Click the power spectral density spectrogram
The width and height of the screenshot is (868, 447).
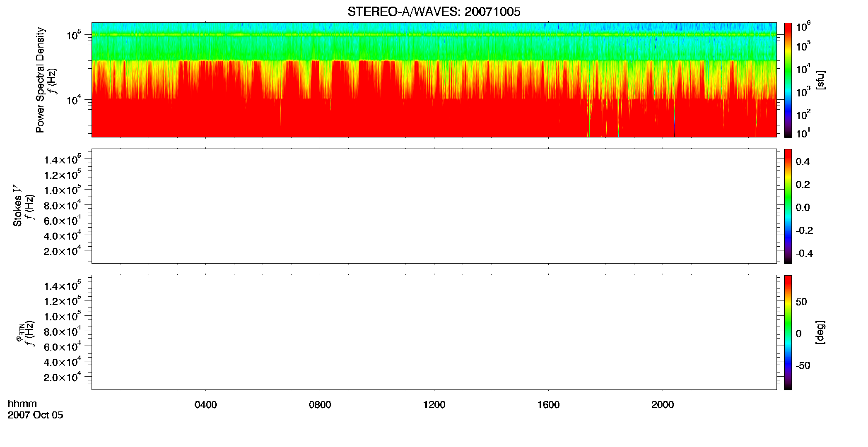434,80
